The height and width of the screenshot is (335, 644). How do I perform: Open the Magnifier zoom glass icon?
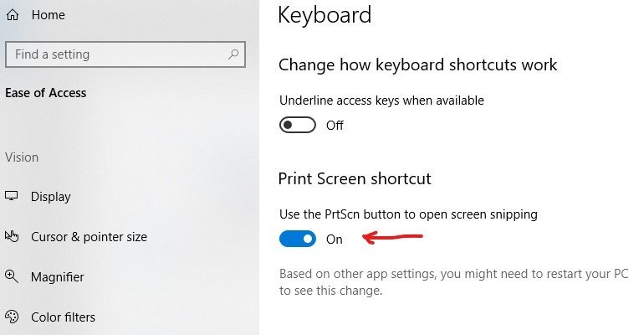click(x=12, y=276)
